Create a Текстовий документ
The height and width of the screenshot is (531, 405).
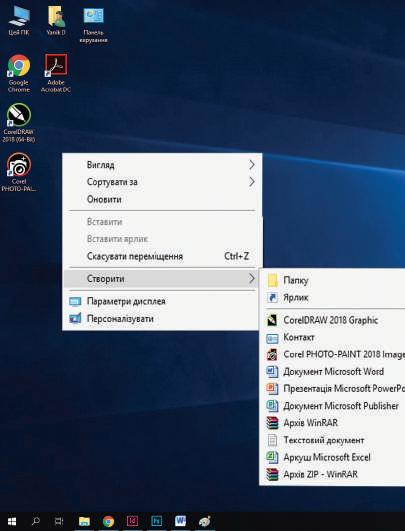333,440
